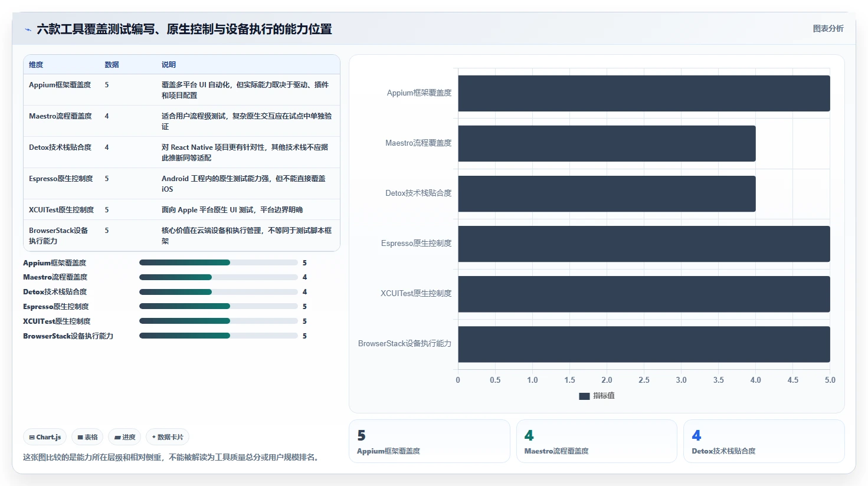
Task: Select the 进度 tag chip
Action: point(125,437)
